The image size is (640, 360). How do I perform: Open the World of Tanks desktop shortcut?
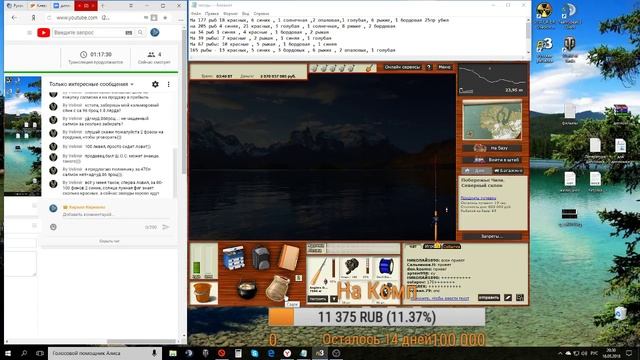[x=570, y=49]
